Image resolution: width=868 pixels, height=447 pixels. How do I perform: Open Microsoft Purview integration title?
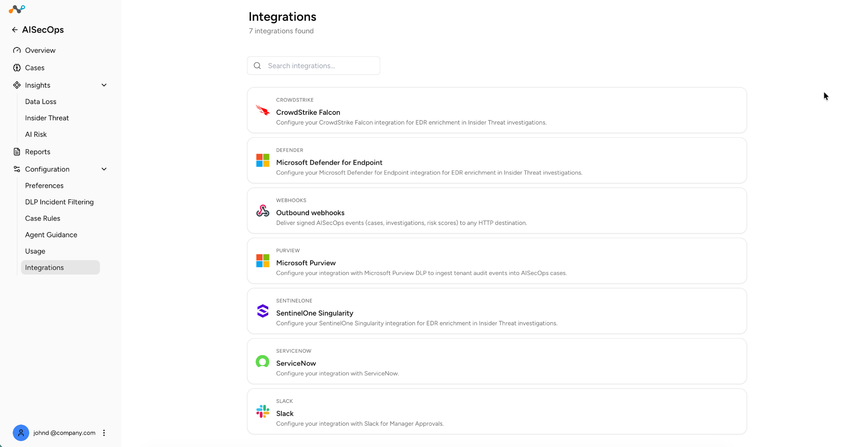tap(306, 263)
